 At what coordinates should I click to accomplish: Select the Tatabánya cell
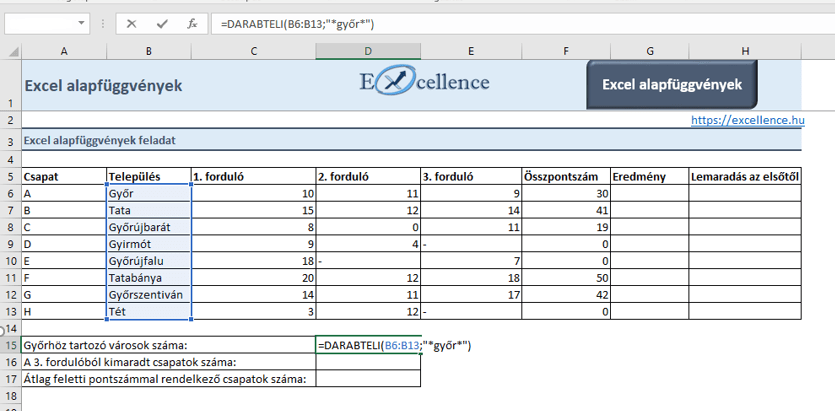(149, 278)
